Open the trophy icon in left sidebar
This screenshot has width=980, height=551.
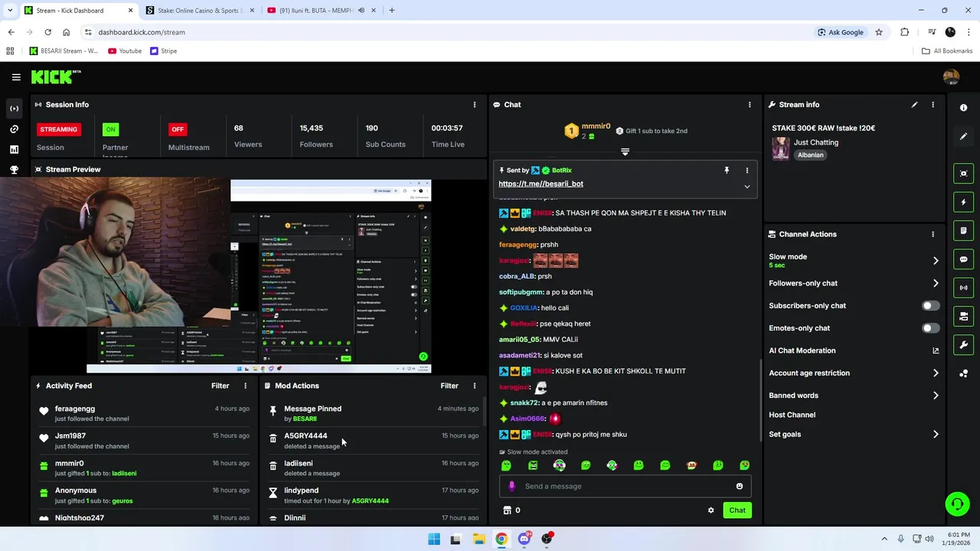(x=14, y=170)
